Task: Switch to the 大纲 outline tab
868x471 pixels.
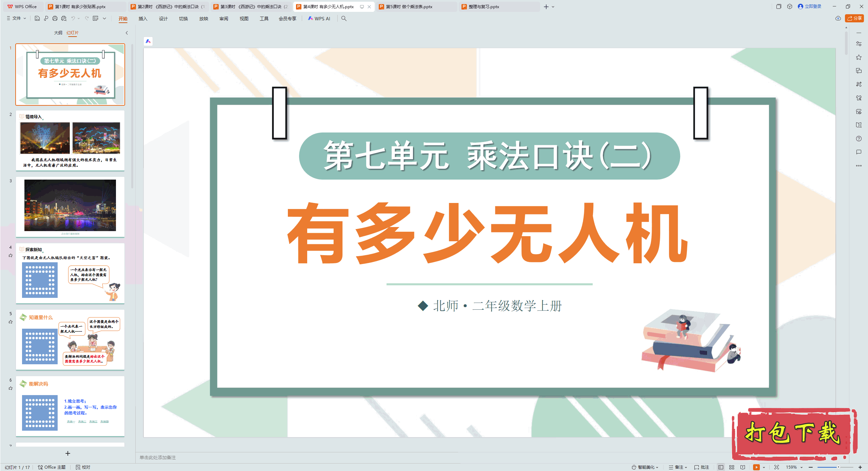Action: (x=58, y=33)
